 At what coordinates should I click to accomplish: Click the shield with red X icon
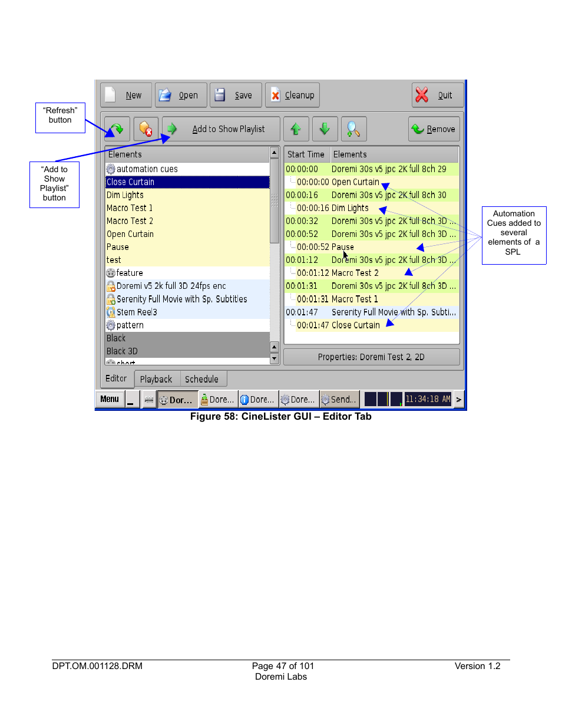(x=146, y=129)
